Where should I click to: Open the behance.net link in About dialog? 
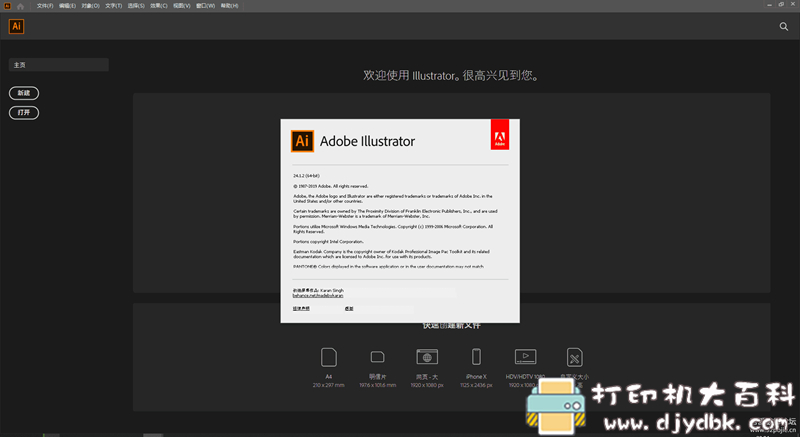click(x=318, y=295)
